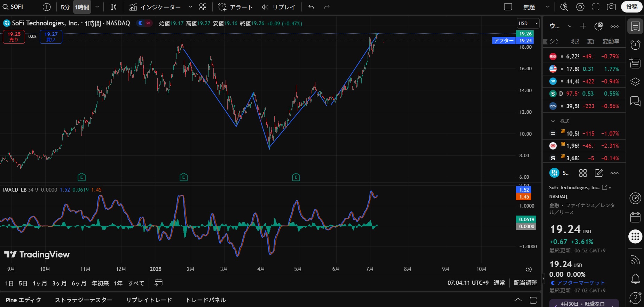Expand the manage layouts dropdown chevron

point(548,7)
